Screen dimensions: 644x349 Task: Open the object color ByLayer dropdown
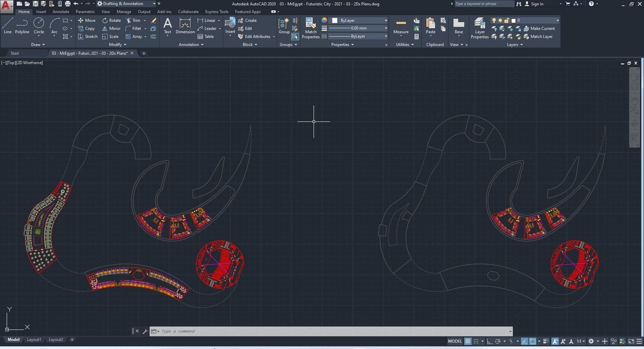coord(359,20)
